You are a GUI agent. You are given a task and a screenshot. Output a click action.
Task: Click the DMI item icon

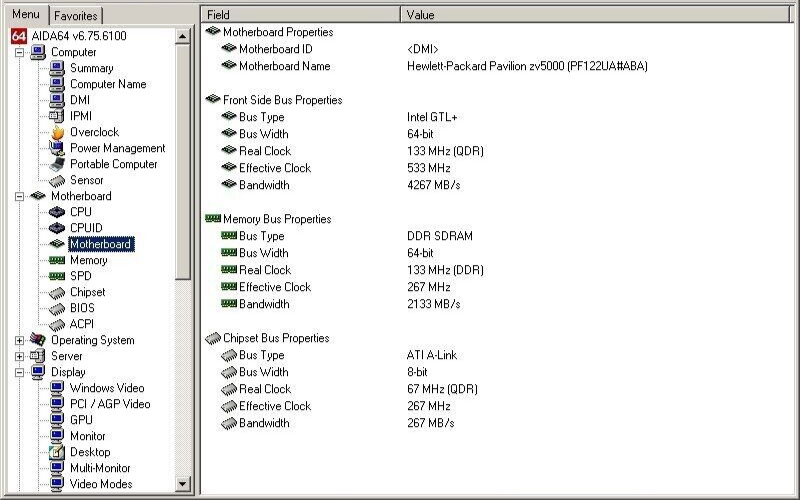(x=57, y=100)
